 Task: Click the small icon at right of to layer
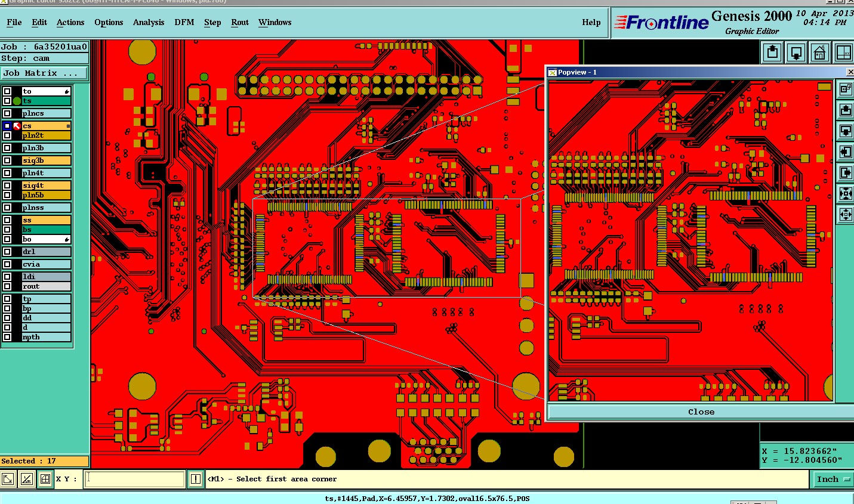click(x=67, y=91)
